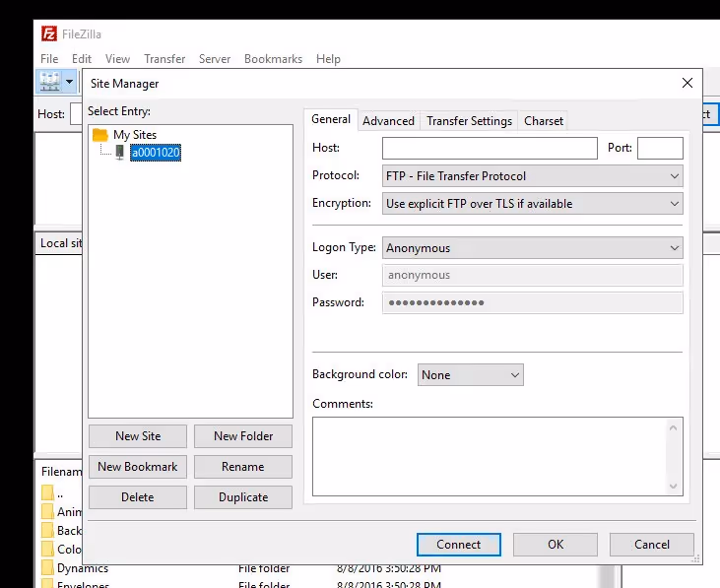720x588 pixels.
Task: Click the Rename button
Action: [243, 467]
